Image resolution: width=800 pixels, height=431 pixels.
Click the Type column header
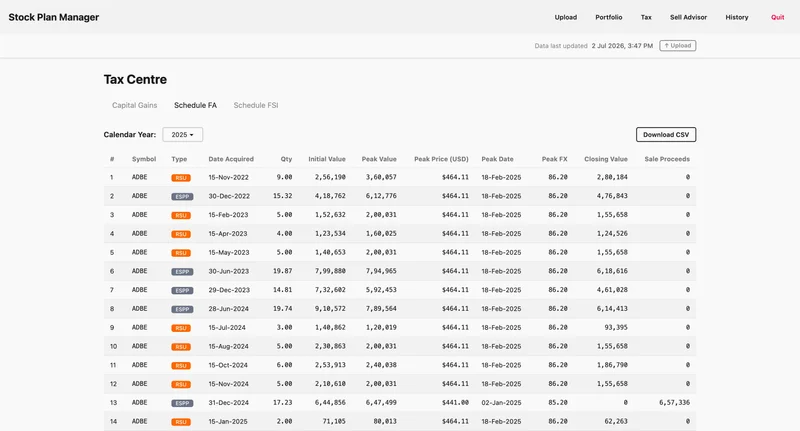click(x=179, y=159)
